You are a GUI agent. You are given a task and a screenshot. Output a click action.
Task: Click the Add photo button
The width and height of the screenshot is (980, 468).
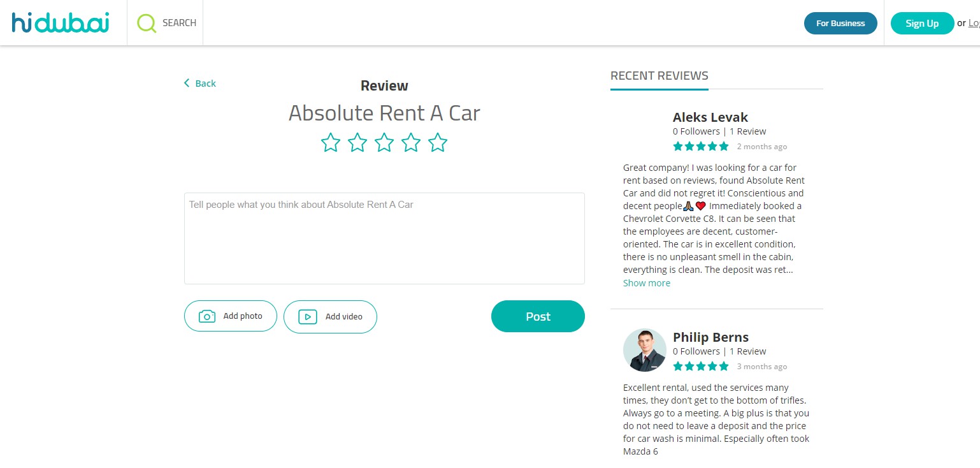point(231,316)
